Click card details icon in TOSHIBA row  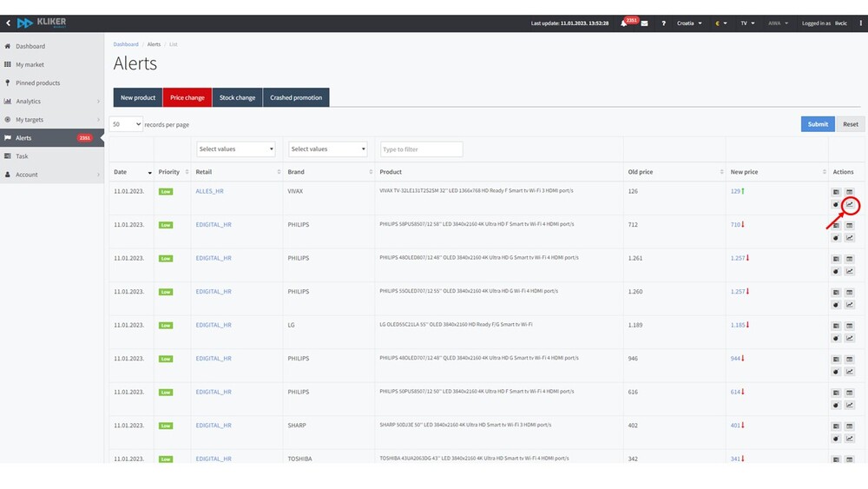tap(836, 459)
